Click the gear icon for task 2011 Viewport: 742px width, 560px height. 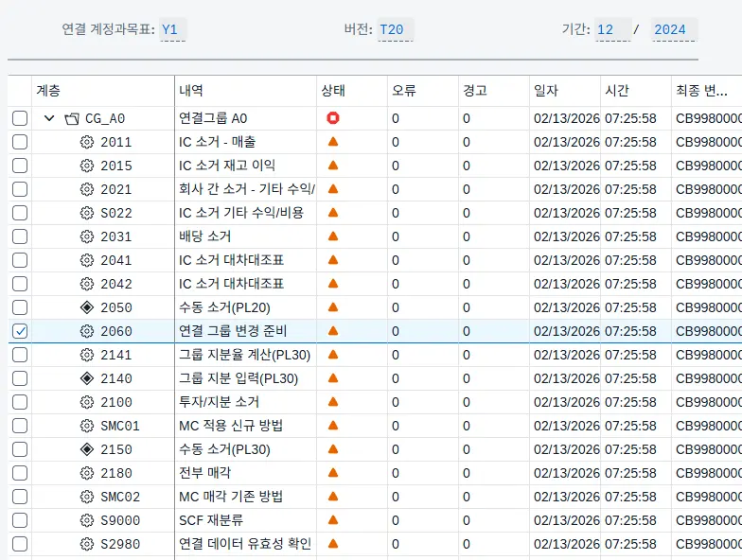tap(87, 142)
